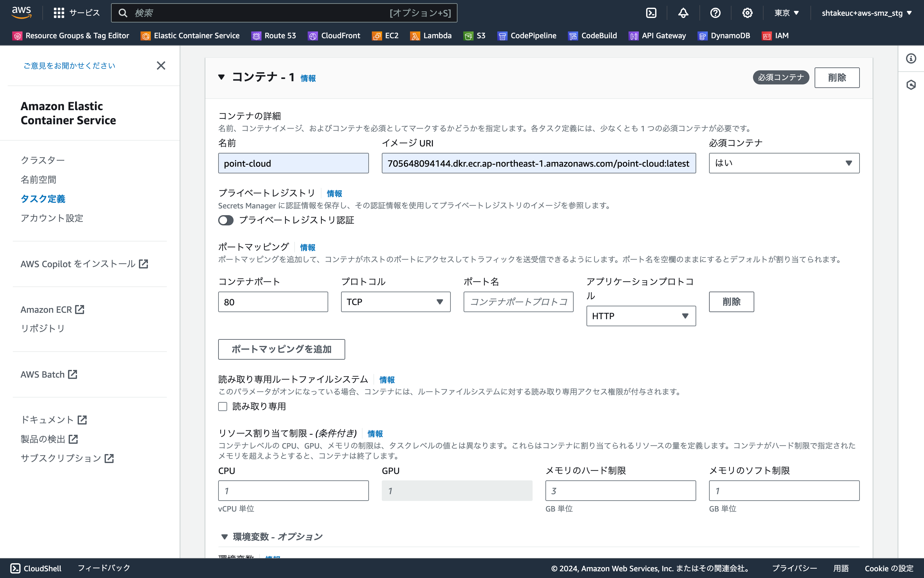924x578 pixels.
Task: Open settings gear icon in top bar
Action: tap(747, 13)
